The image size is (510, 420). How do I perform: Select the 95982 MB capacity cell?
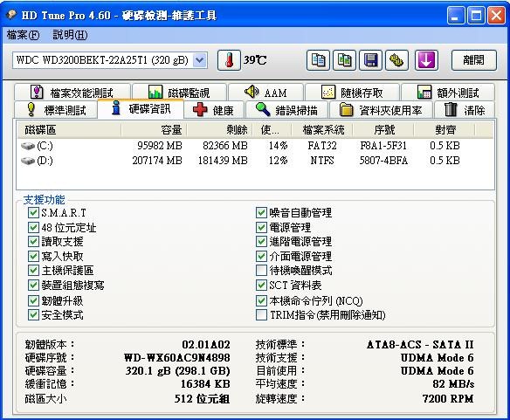(159, 146)
